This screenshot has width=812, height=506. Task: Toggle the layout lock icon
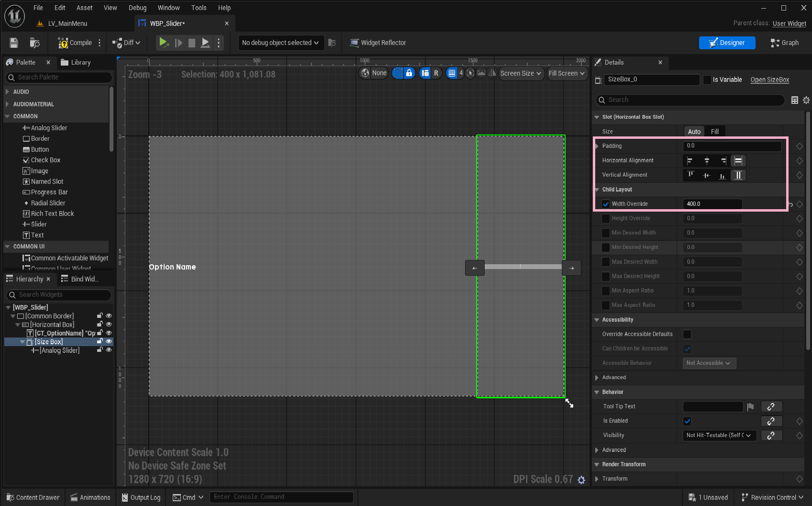point(409,73)
